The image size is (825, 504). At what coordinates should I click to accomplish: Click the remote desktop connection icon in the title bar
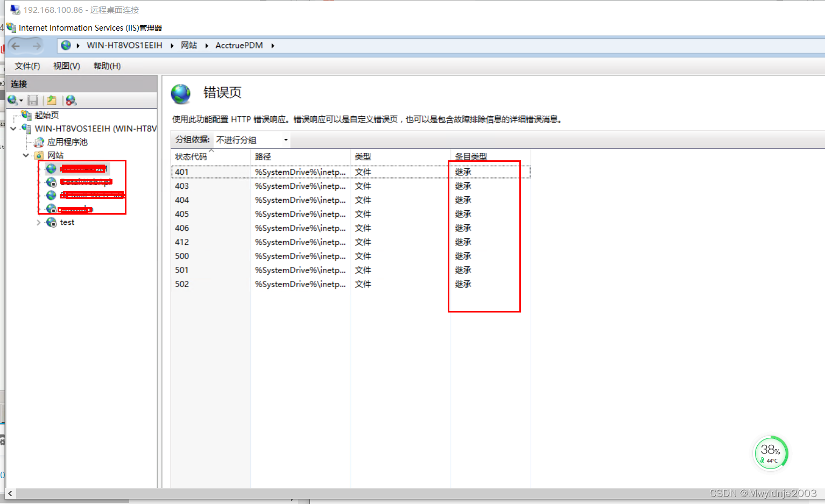pos(15,10)
